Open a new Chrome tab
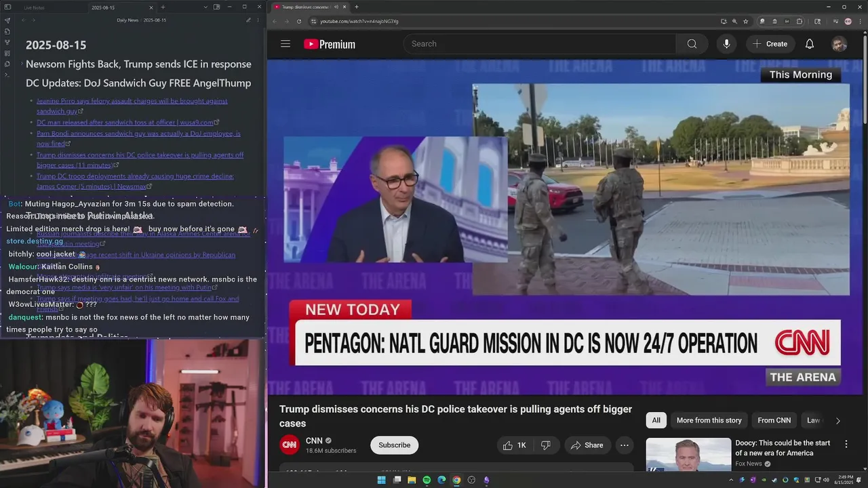This screenshot has width=868, height=488. pos(357,7)
